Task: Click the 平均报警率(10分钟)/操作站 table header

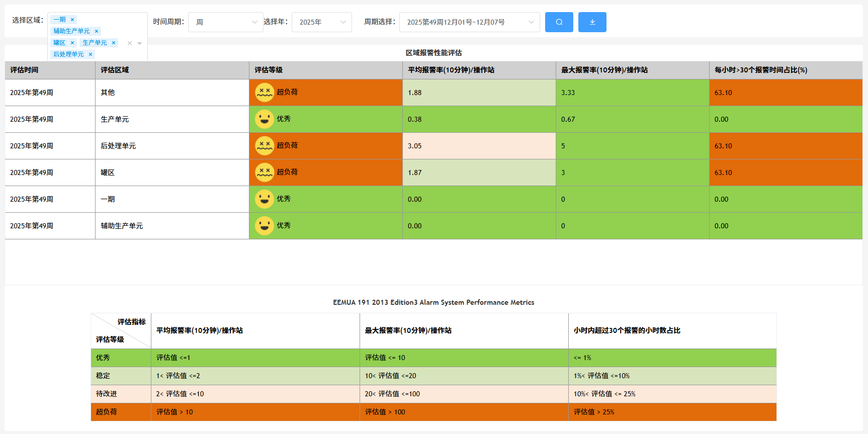Action: [479, 70]
